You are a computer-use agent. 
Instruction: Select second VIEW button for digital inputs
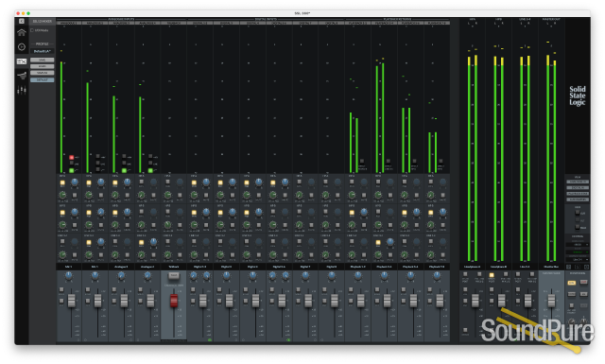[578, 187]
